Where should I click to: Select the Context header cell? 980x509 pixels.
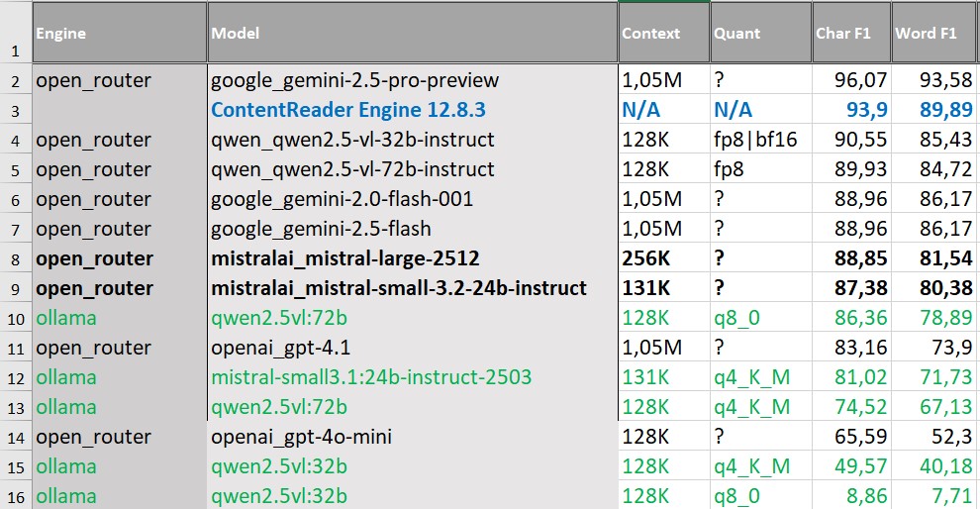(662, 33)
